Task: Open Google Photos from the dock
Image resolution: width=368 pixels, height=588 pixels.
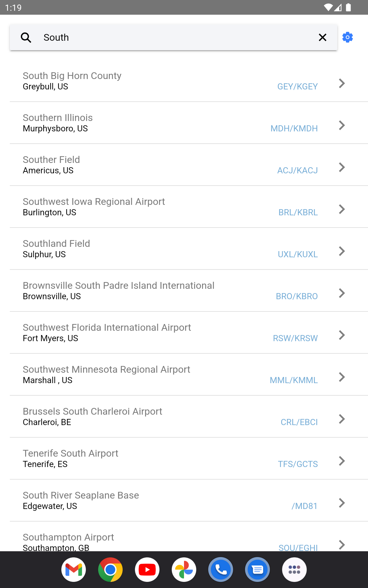Action: coord(184,570)
